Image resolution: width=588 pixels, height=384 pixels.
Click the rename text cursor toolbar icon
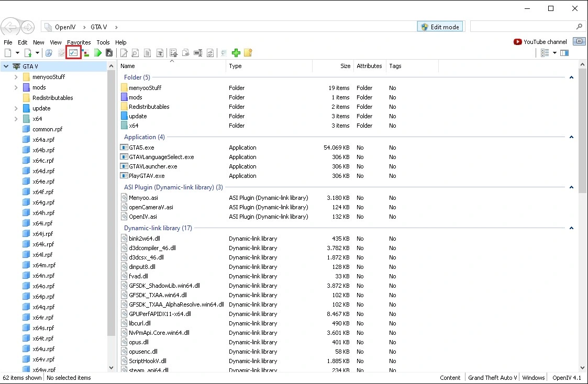(198, 53)
